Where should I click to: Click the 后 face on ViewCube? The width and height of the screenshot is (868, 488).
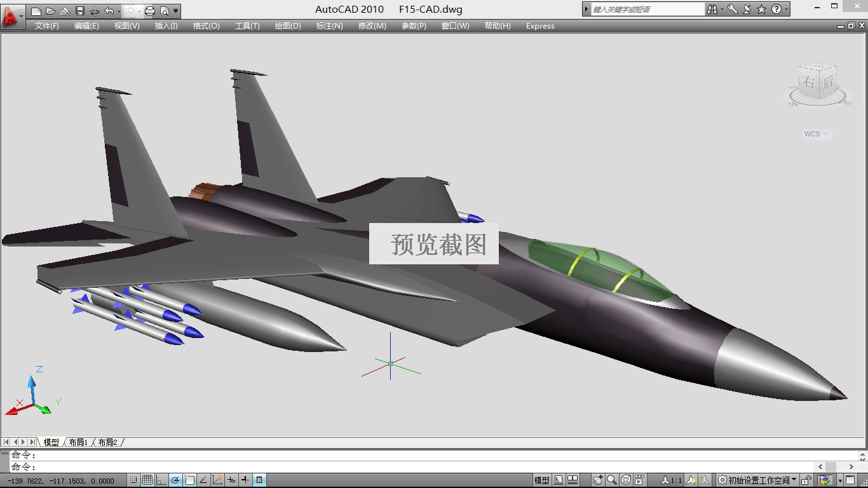827,82
